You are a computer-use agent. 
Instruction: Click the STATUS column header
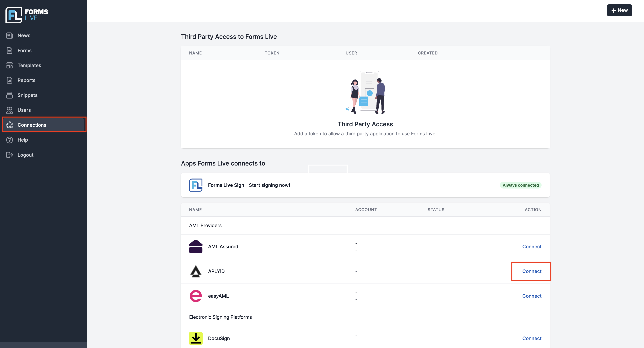[436, 210]
